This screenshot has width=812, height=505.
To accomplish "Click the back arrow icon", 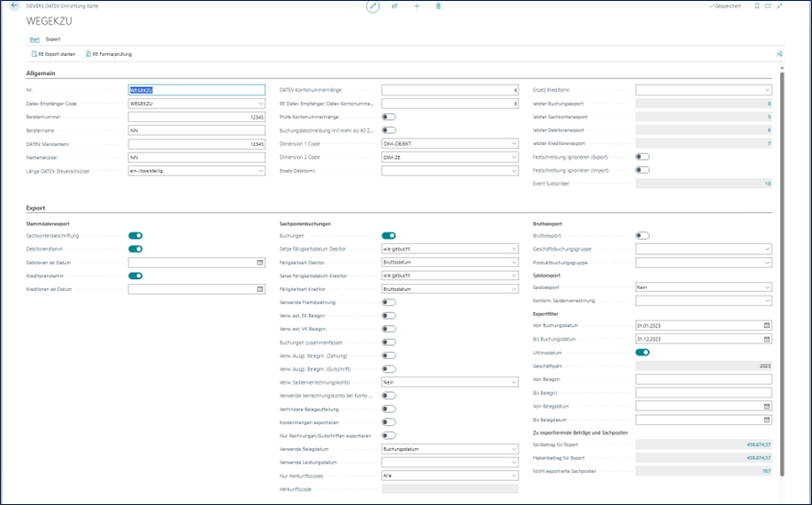I will (14, 6).
